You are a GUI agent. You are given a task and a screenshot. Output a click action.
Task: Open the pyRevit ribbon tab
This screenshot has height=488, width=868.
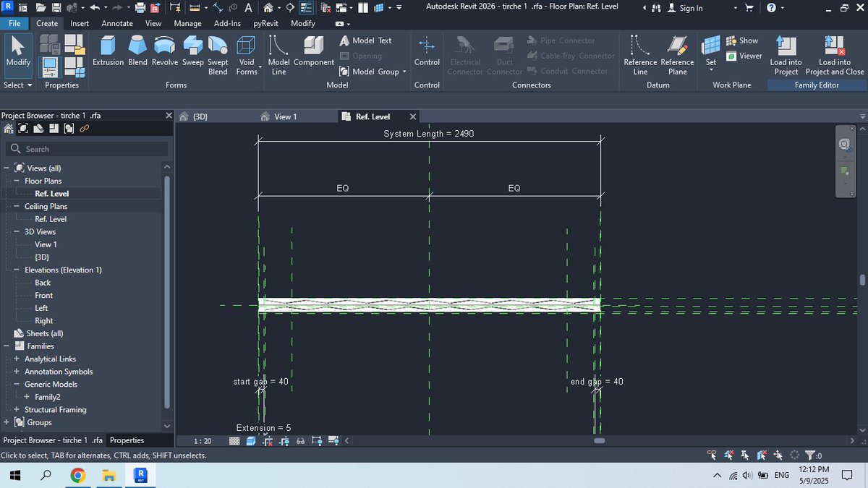pyautogui.click(x=265, y=23)
